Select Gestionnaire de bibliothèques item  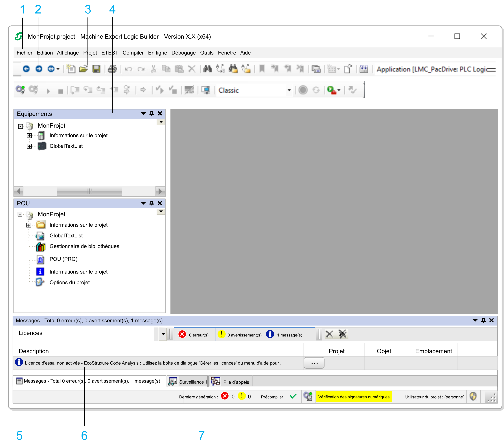84,246
